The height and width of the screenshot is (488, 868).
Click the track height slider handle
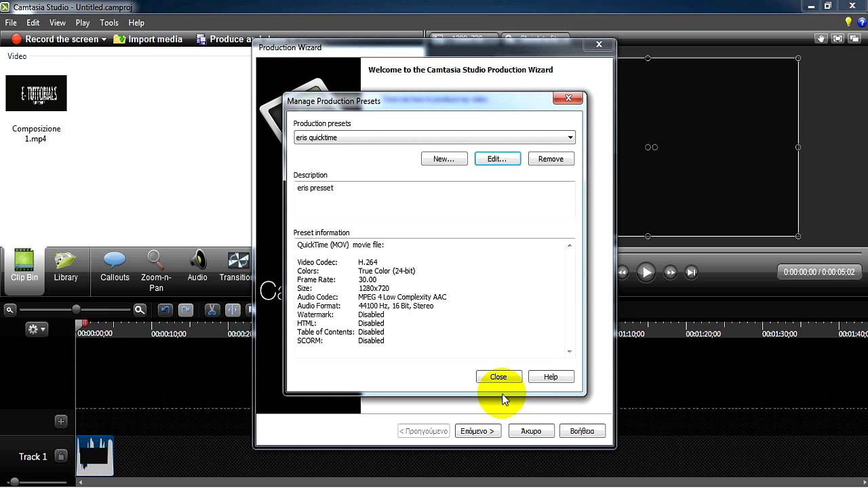(14, 482)
